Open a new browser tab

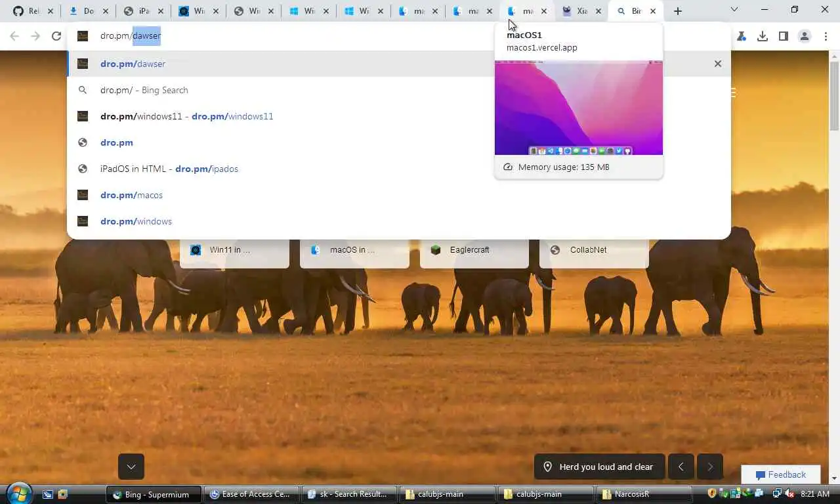[678, 11]
